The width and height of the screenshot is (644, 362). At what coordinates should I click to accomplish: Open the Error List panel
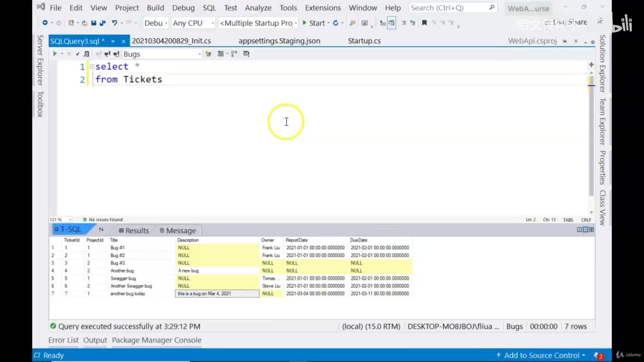(63, 340)
